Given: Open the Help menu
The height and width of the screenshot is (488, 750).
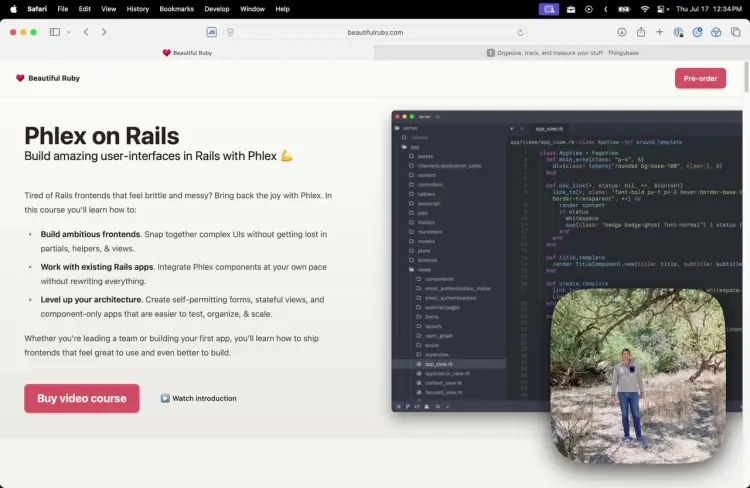Looking at the screenshot, I should tap(283, 9).
